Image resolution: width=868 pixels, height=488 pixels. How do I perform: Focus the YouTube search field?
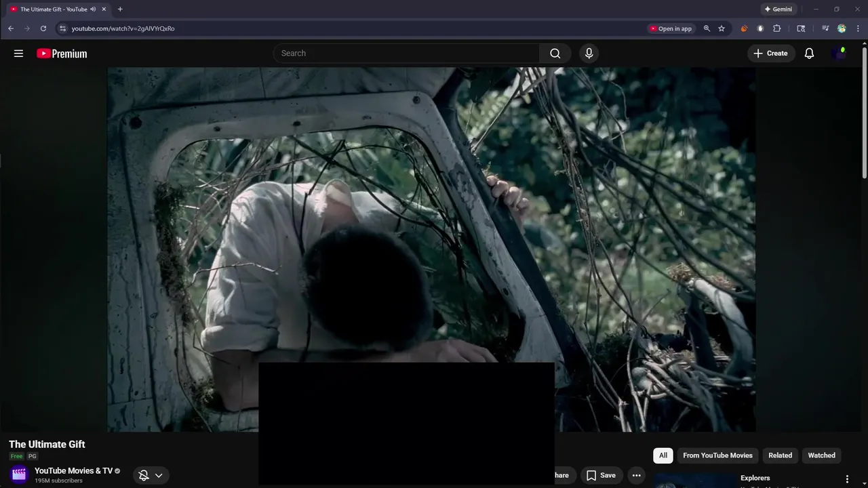(407, 54)
